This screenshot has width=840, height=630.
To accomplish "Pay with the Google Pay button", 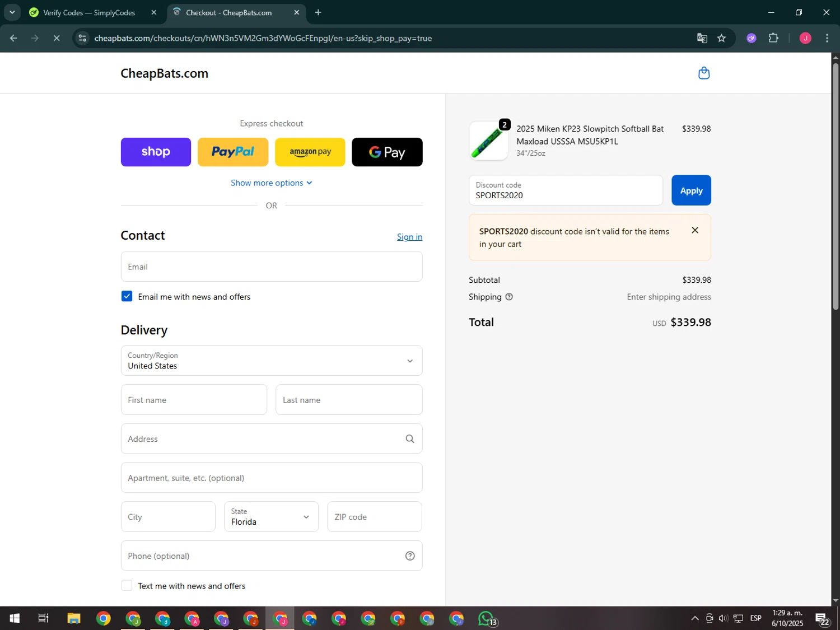I will pos(387,152).
